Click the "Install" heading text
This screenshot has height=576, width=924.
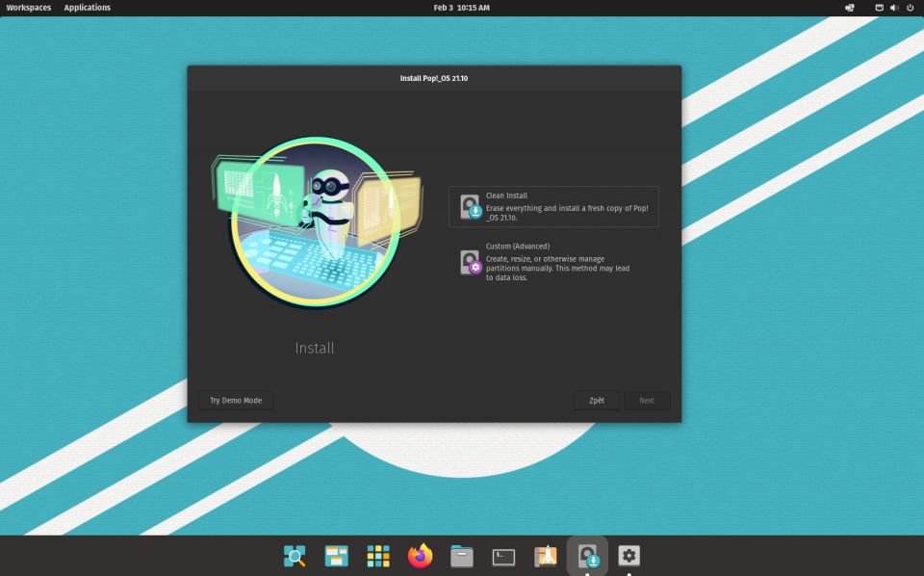point(315,348)
